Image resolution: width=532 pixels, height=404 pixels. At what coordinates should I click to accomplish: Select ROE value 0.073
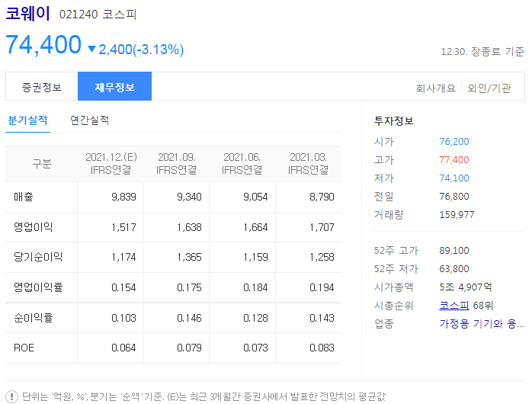(x=255, y=348)
